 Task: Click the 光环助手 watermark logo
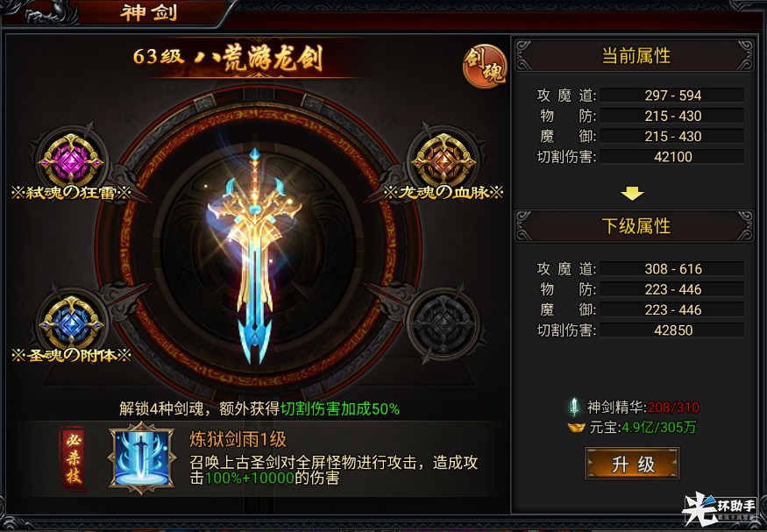coord(720,508)
